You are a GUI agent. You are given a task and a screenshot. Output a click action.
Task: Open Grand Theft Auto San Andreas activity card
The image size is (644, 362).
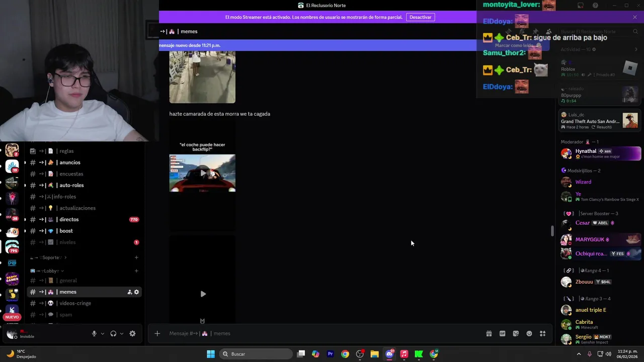[600, 121]
